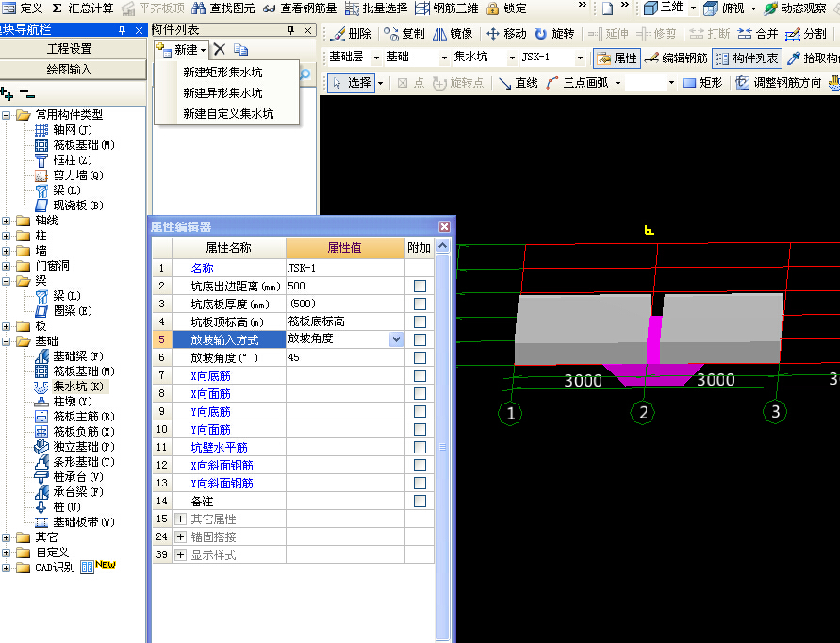Open 查找图元 find element tool

222,8
